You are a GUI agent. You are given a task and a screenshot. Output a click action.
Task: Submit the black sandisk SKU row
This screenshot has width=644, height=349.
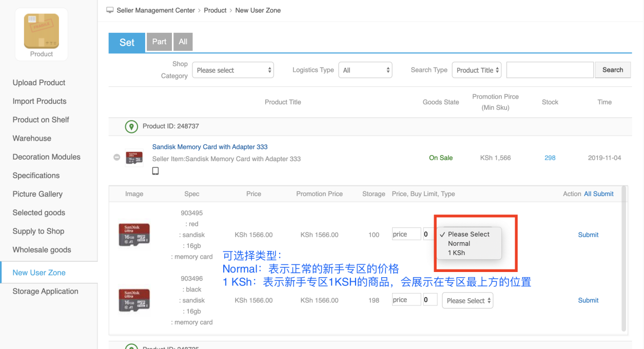[x=588, y=300]
